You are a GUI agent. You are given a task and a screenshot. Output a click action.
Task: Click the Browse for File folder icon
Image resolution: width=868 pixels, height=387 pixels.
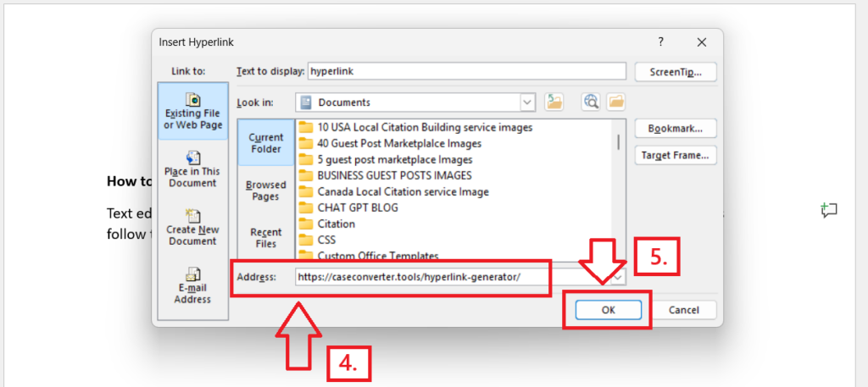click(615, 102)
